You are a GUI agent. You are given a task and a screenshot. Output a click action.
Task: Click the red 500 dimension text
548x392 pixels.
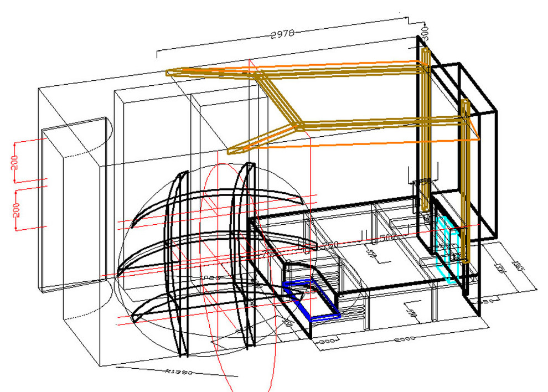387,238
